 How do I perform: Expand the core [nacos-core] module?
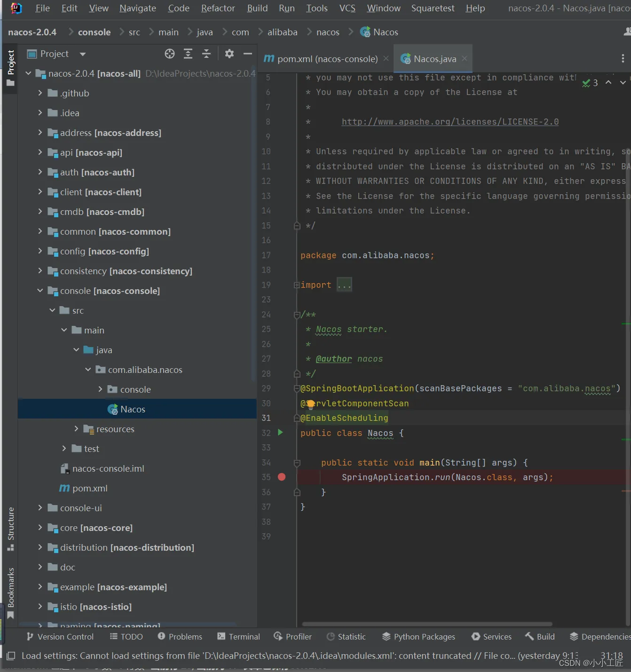[40, 528]
